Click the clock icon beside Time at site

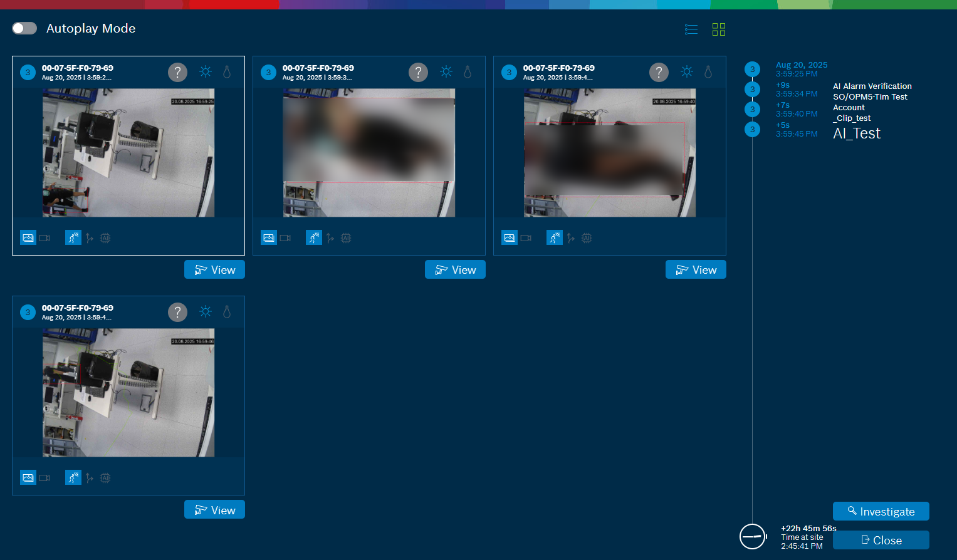pos(752,536)
